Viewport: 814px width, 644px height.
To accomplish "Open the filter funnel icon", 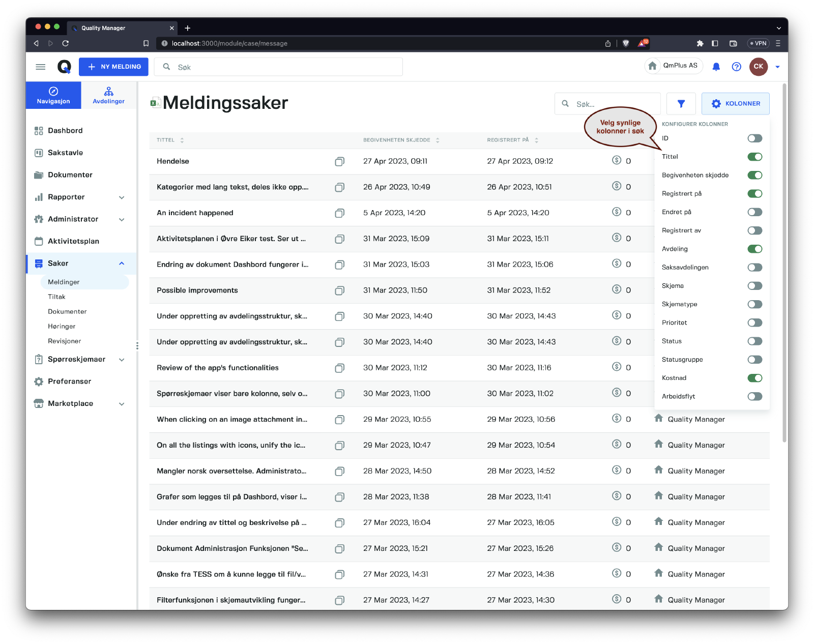I will 681,104.
